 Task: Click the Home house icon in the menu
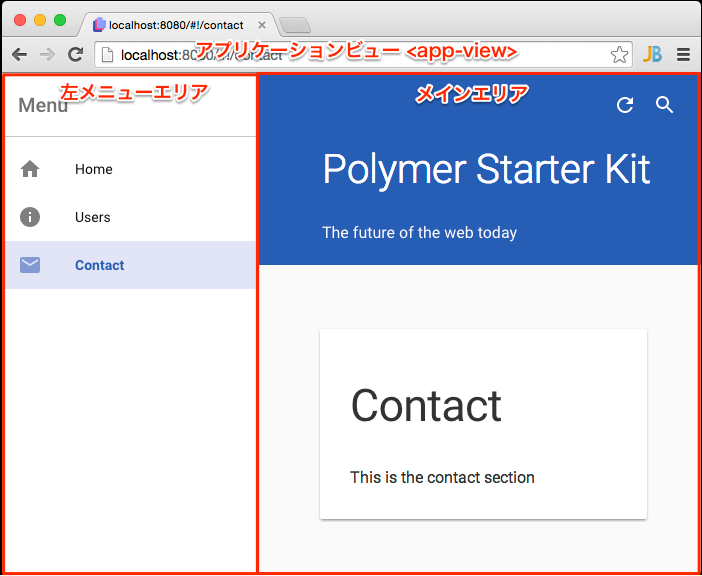[30, 169]
